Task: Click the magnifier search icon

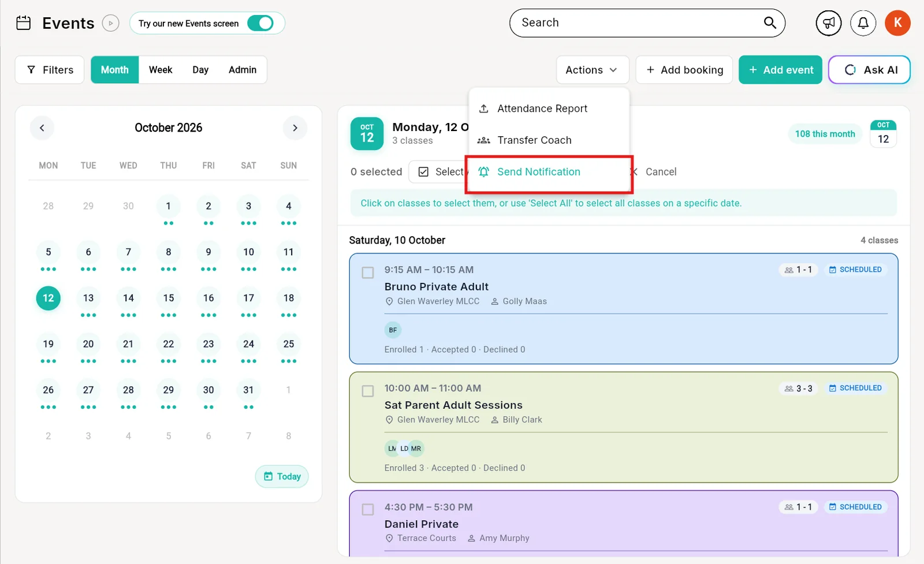Action: click(x=770, y=23)
